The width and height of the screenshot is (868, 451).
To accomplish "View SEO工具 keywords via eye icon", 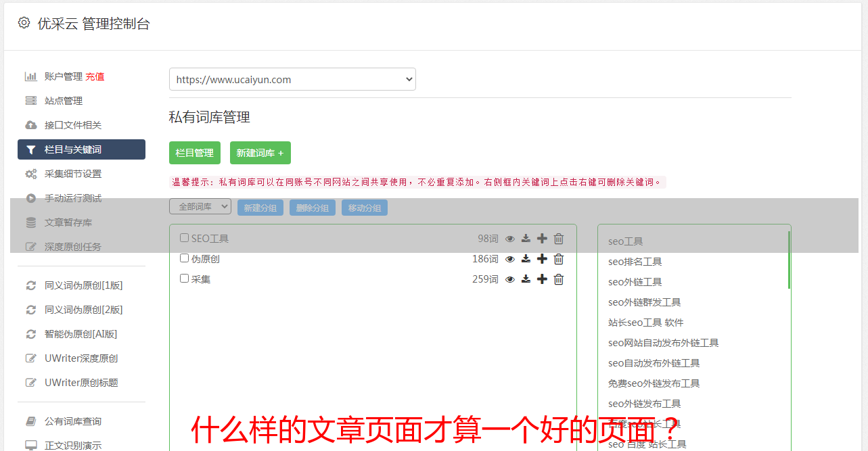I will coord(510,239).
